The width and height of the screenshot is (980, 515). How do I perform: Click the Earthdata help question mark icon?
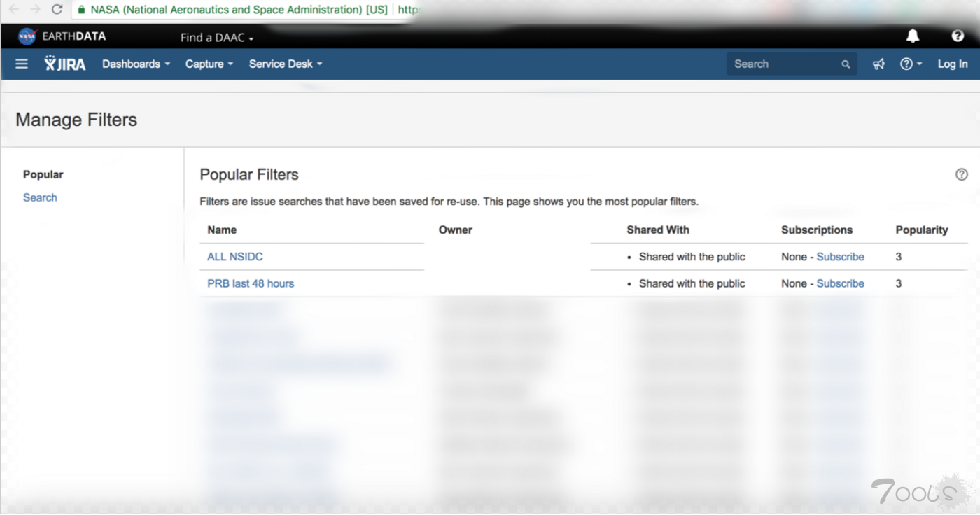point(958,36)
